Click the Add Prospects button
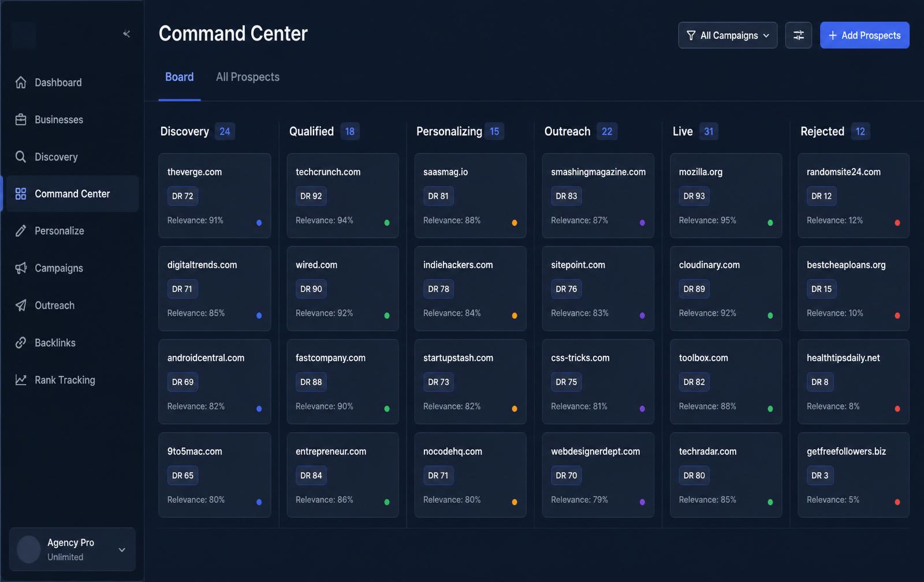The width and height of the screenshot is (924, 582). click(x=865, y=35)
